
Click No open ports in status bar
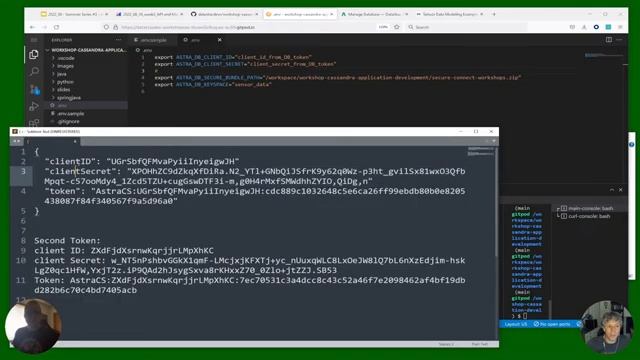tap(552, 324)
